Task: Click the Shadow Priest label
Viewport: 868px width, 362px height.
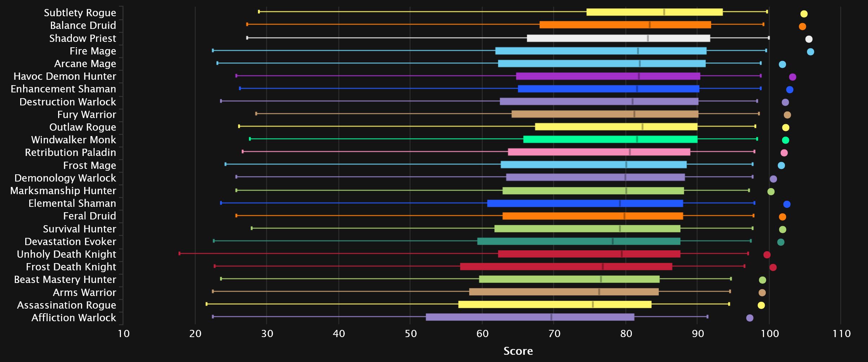Action: tap(83, 38)
